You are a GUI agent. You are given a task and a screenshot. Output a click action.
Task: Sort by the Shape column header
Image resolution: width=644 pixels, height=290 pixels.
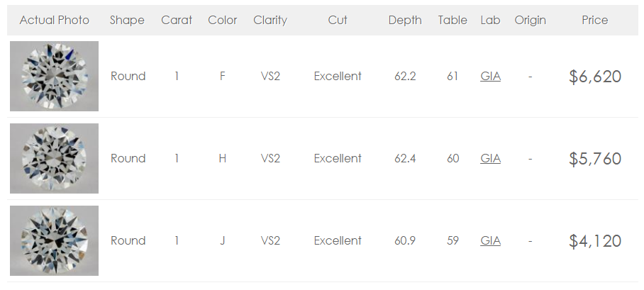point(127,20)
